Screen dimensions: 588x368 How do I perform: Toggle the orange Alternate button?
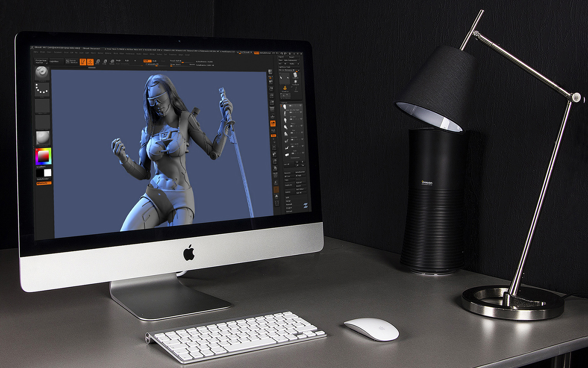44,183
